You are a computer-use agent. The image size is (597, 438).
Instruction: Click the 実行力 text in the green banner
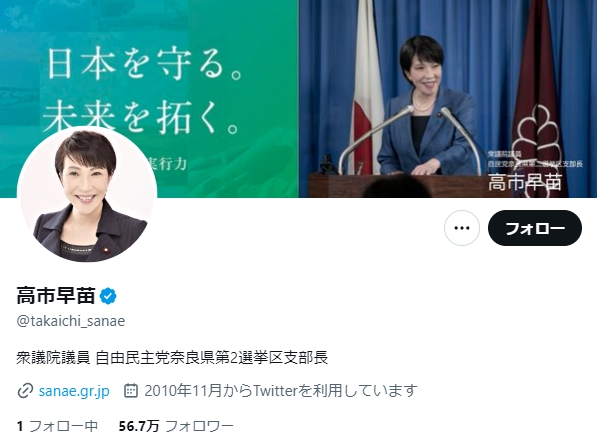[x=169, y=164]
